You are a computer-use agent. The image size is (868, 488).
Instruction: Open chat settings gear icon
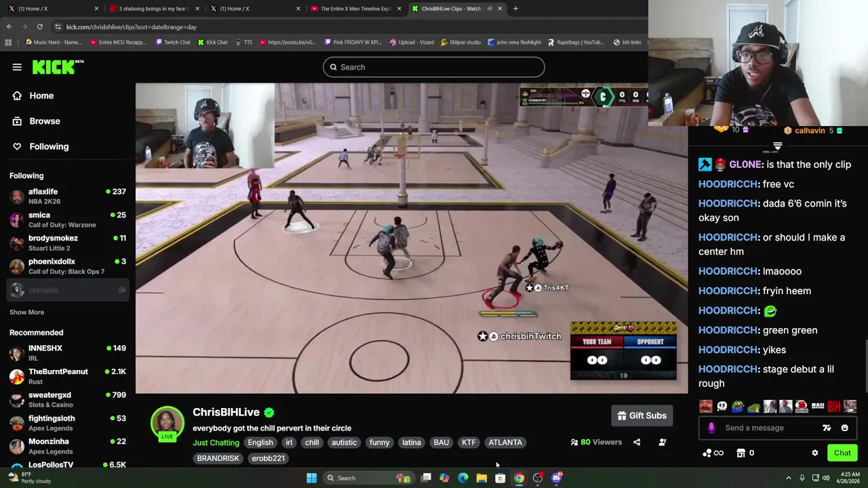815,453
